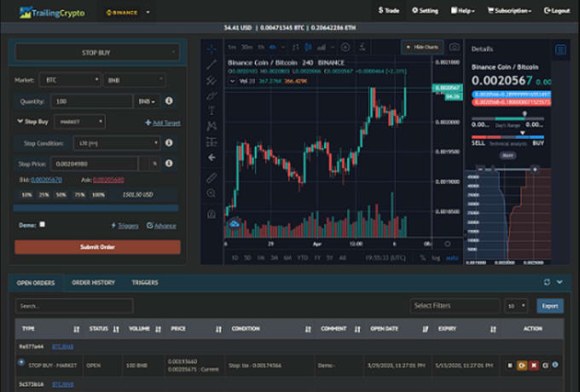
Task: Select the ruler measure tool
Action: [212, 178]
